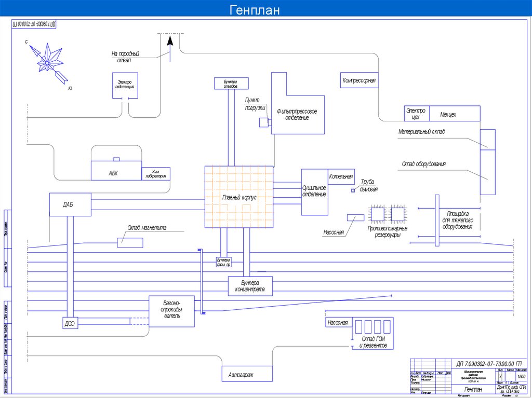This screenshot has width=532, height=398.
Task: Select Фильтрпрессовое отделение building label
Action: 297,114
